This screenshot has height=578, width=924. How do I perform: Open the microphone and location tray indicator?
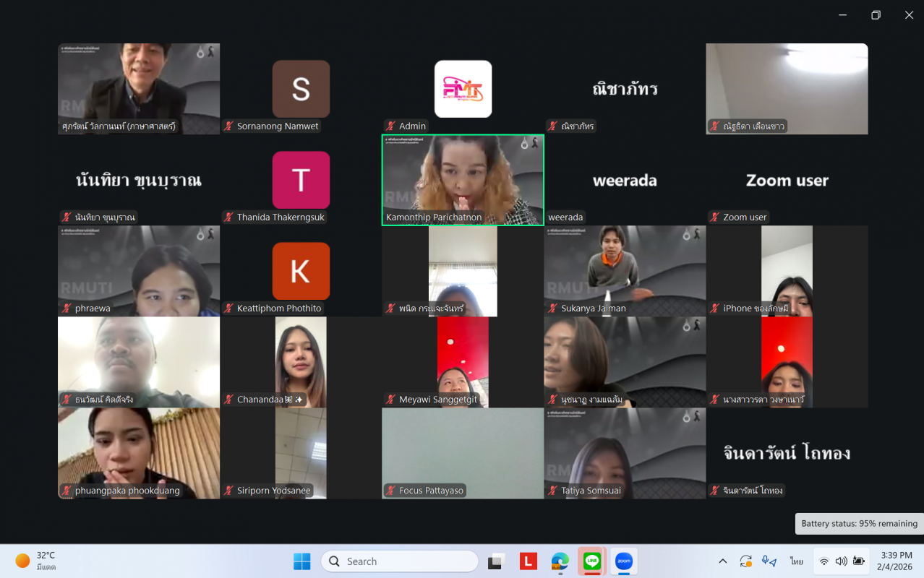click(769, 561)
